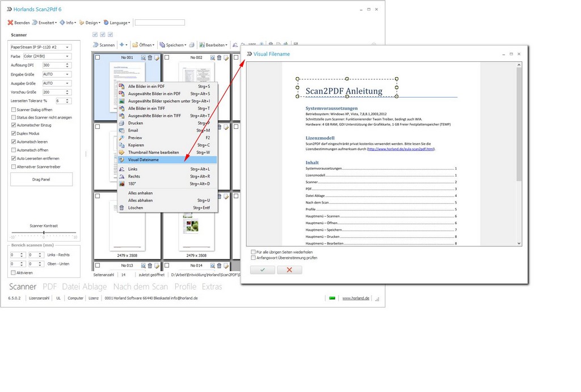Expand the Info menu

[x=68, y=23]
